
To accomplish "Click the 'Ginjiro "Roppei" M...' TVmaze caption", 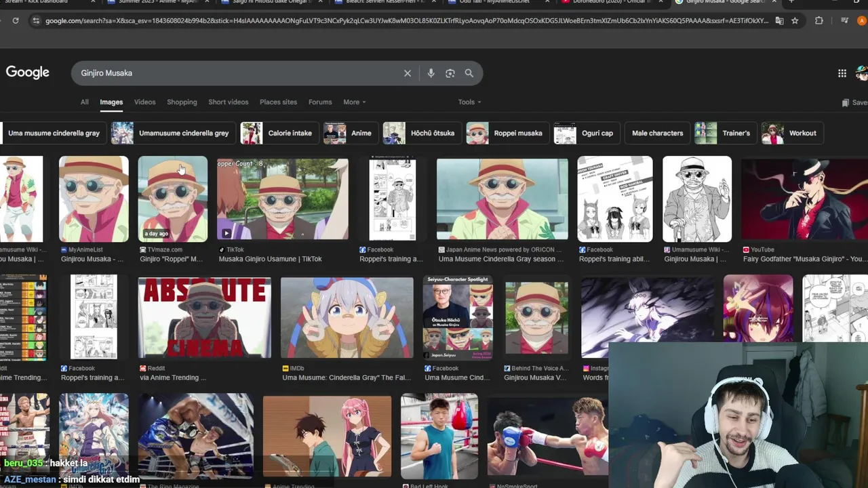I will tap(172, 259).
